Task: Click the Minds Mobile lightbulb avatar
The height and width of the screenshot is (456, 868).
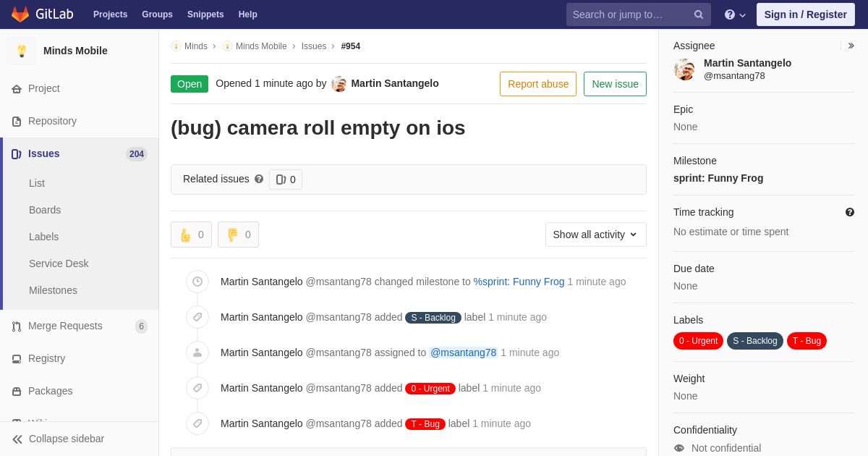Action: point(22,51)
